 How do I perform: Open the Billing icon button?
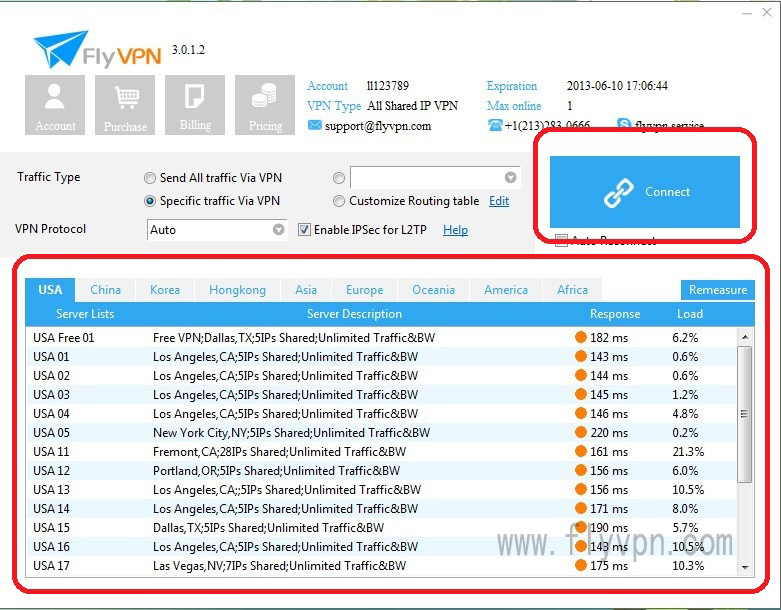point(195,105)
